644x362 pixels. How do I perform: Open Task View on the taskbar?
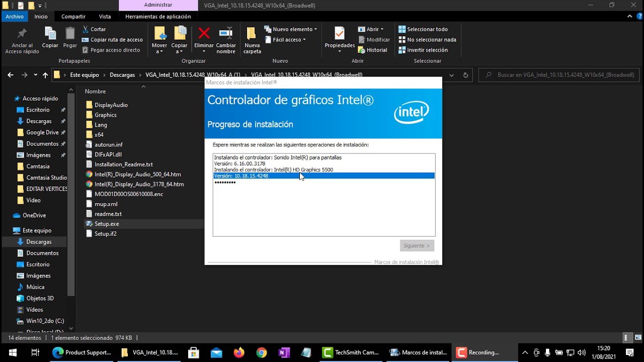pyautogui.click(x=35, y=352)
